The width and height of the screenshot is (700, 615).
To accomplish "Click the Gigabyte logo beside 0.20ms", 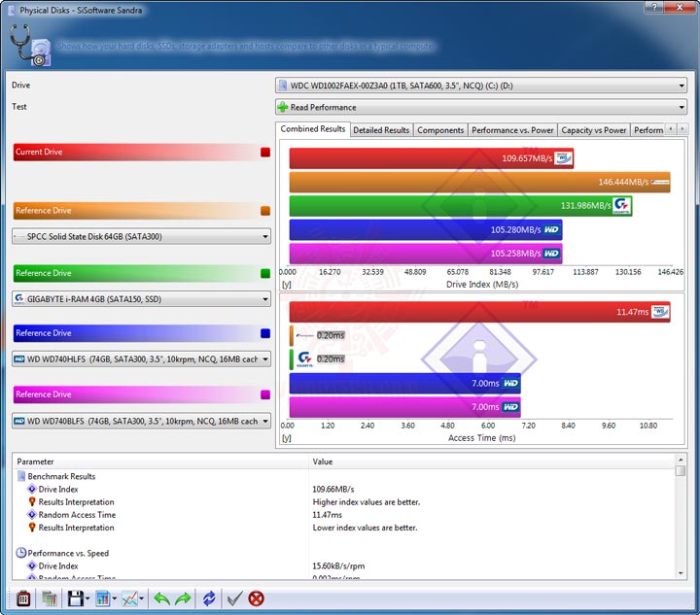I will pyautogui.click(x=305, y=359).
